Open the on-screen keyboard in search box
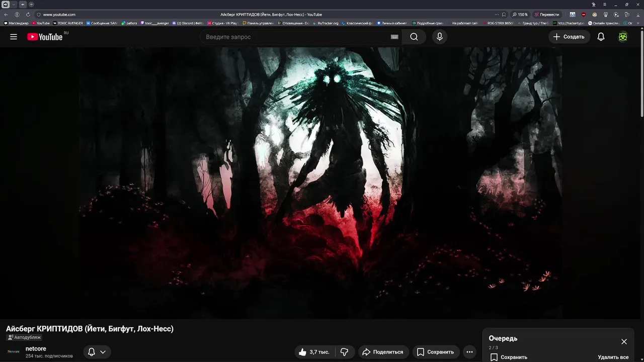The height and width of the screenshot is (362, 644). click(394, 37)
